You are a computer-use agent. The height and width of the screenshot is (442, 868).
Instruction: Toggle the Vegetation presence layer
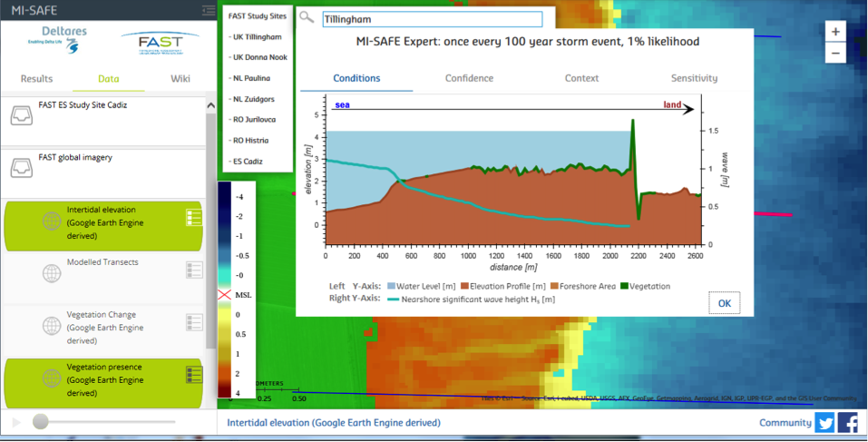pos(103,383)
